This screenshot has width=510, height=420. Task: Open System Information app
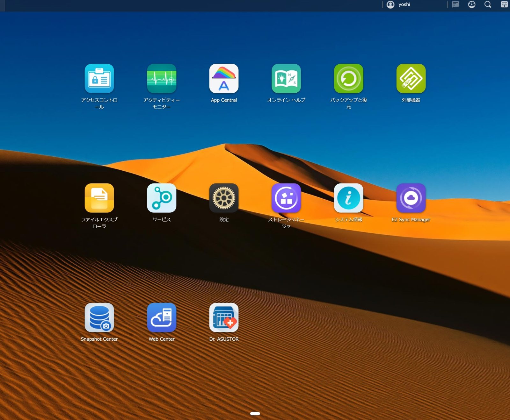(348, 198)
